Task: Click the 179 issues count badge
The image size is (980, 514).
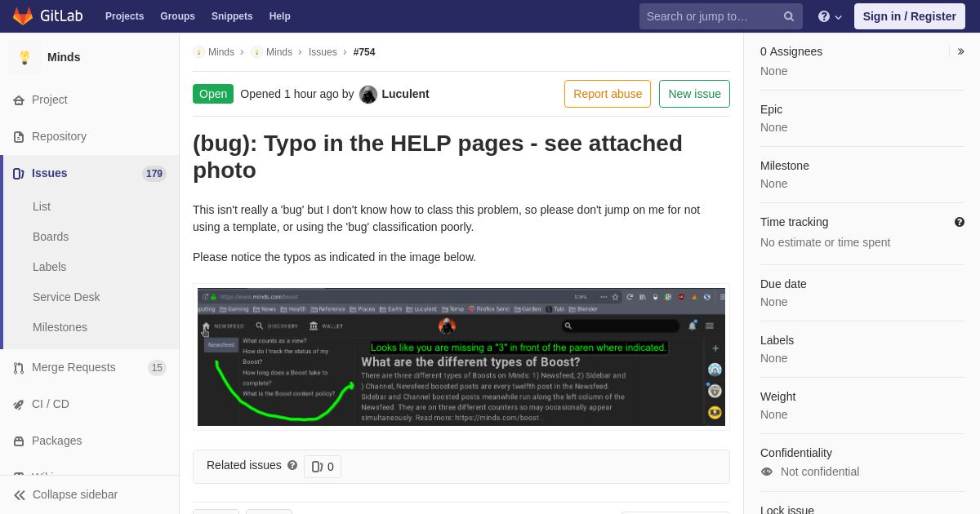Action: click(x=154, y=174)
